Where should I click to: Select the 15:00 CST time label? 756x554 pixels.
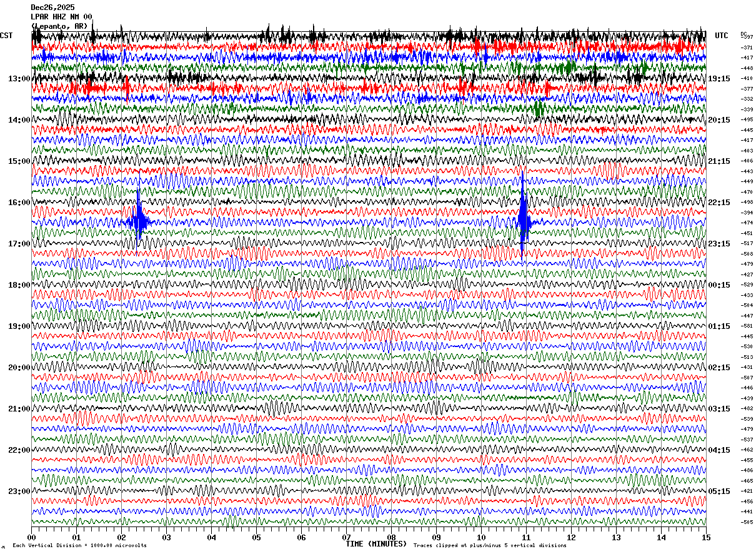coord(19,161)
